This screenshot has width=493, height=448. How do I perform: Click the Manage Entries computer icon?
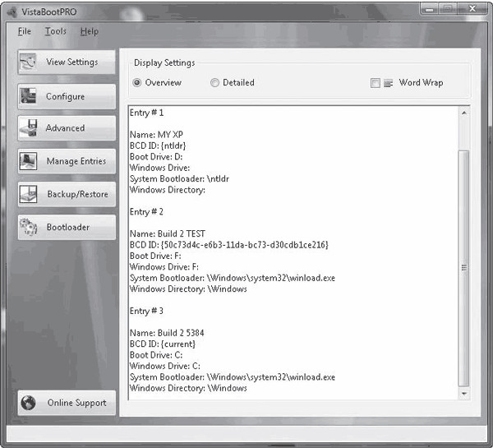click(x=29, y=161)
